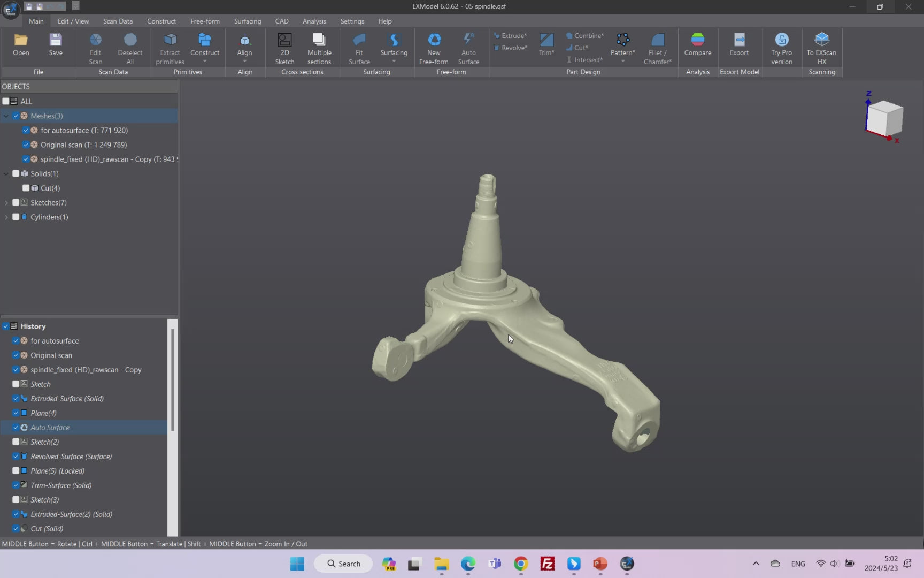Open the CAD tab
924x578 pixels.
[x=282, y=21]
